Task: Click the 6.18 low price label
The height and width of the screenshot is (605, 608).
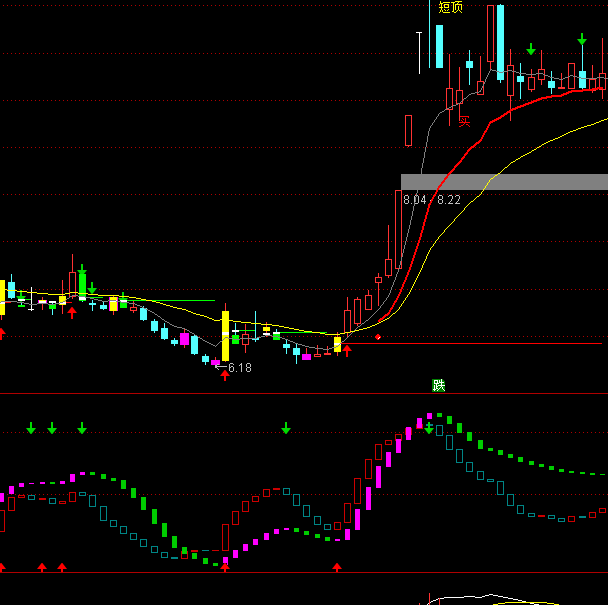Action: click(x=239, y=368)
